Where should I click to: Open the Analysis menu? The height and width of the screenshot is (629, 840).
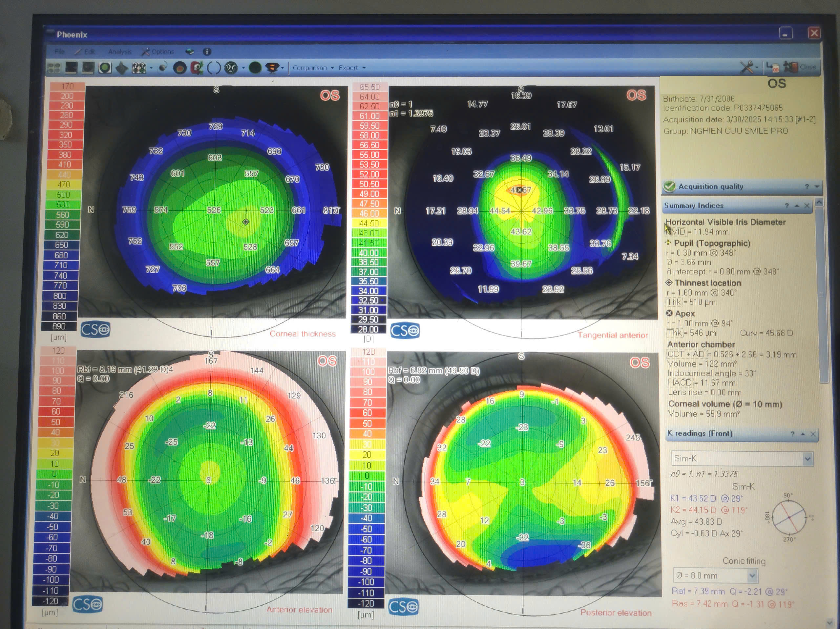(x=120, y=51)
